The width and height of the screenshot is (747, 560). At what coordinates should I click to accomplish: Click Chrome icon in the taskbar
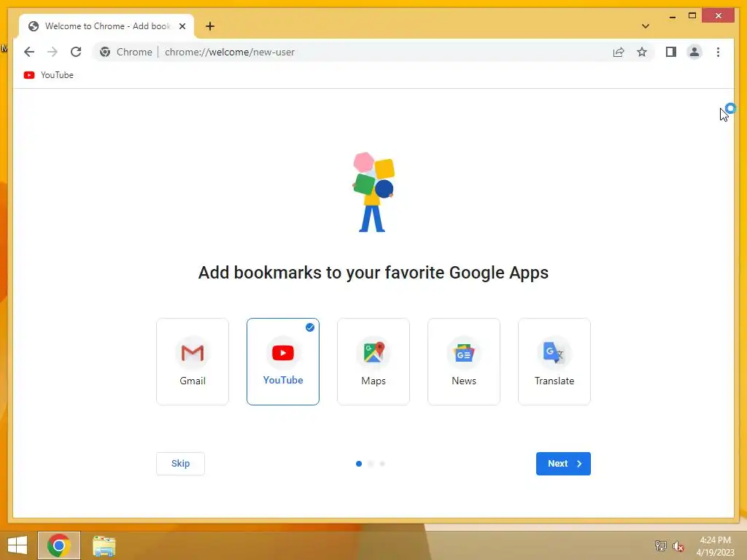[59, 545]
